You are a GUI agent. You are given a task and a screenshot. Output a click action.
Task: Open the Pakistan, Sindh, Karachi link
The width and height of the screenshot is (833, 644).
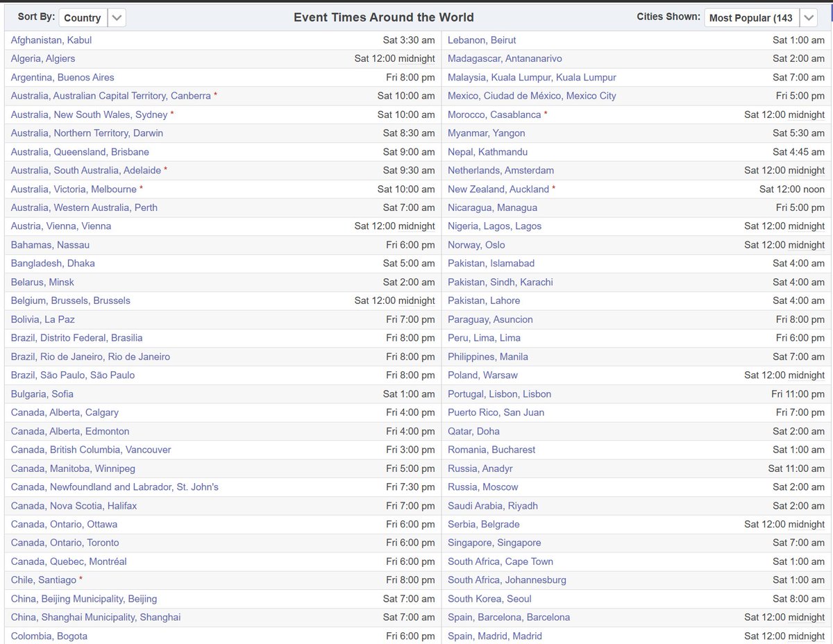(x=500, y=282)
